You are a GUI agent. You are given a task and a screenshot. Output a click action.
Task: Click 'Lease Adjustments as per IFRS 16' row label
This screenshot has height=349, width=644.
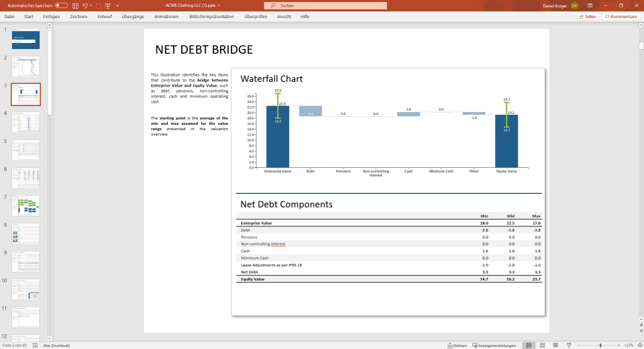click(271, 265)
